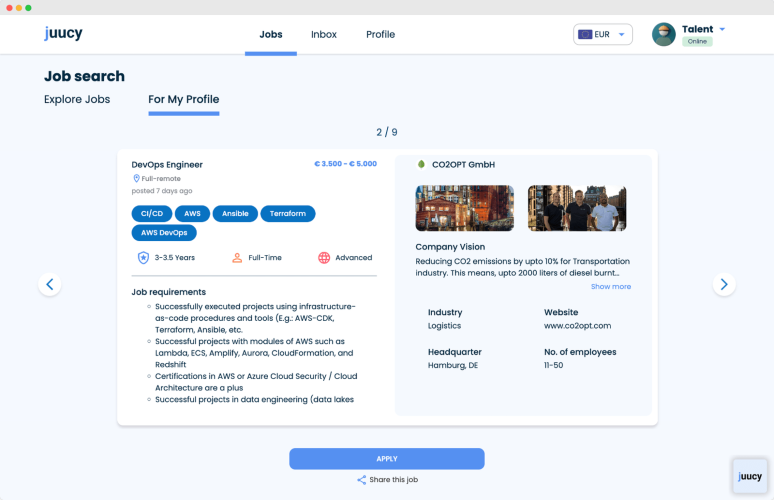Open the Inbox tab
The image size is (774, 500).
[324, 35]
